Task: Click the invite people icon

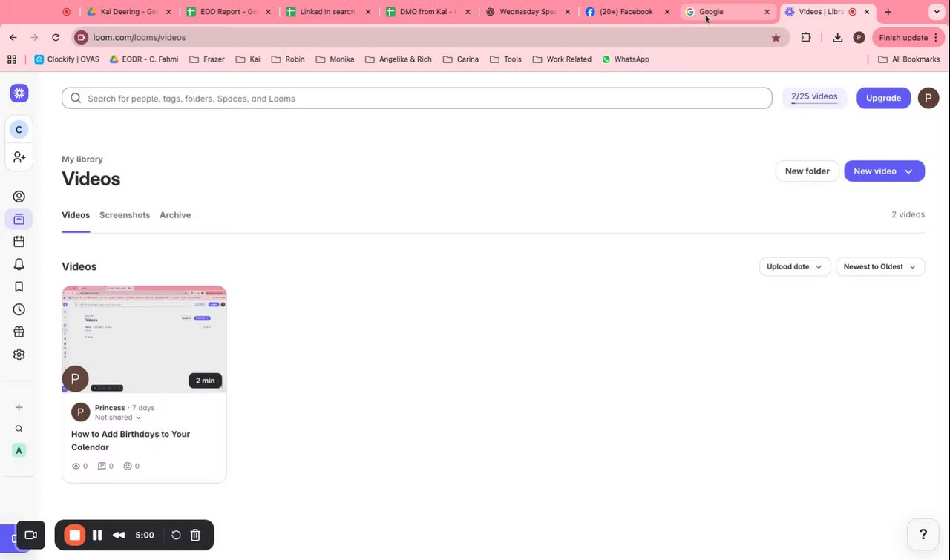Action: [19, 157]
